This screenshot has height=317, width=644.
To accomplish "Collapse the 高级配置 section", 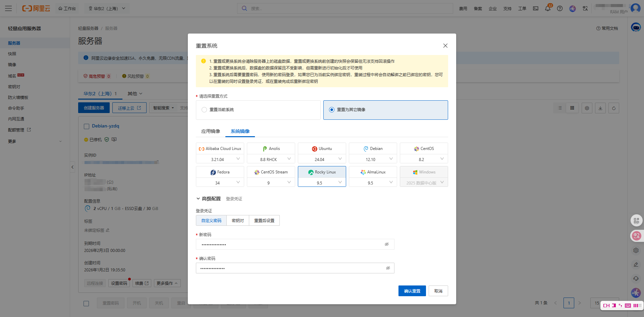I will (x=208, y=199).
